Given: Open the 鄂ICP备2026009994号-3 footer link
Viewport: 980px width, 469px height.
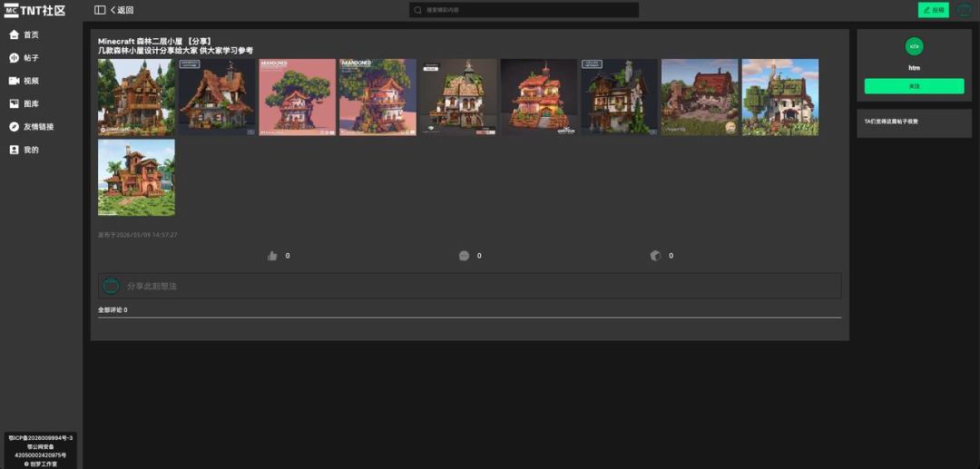Looking at the screenshot, I should tap(41, 438).
